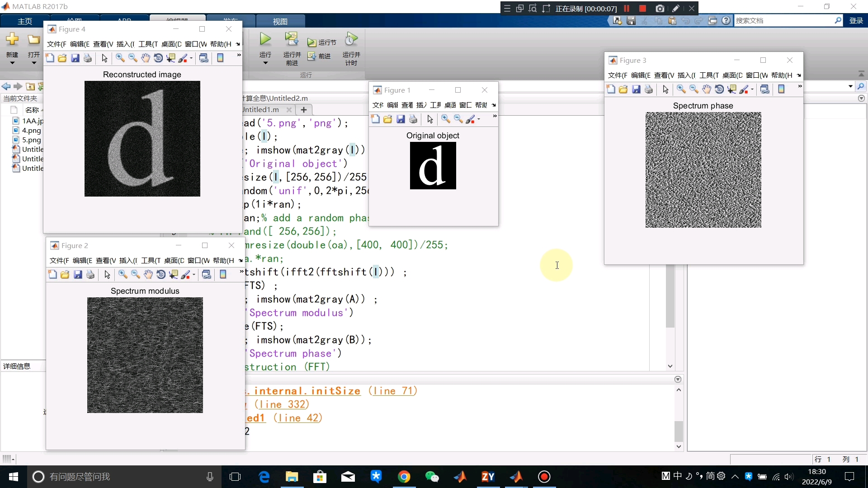The image size is (868, 488).
Task: Open MATLAB help question-mark icon
Action: click(726, 20)
